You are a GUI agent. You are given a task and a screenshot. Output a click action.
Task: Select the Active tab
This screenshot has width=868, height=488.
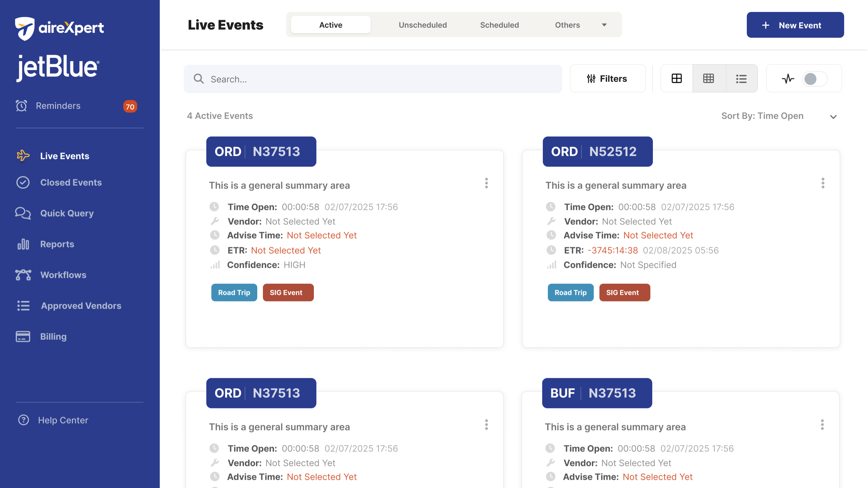coord(331,25)
